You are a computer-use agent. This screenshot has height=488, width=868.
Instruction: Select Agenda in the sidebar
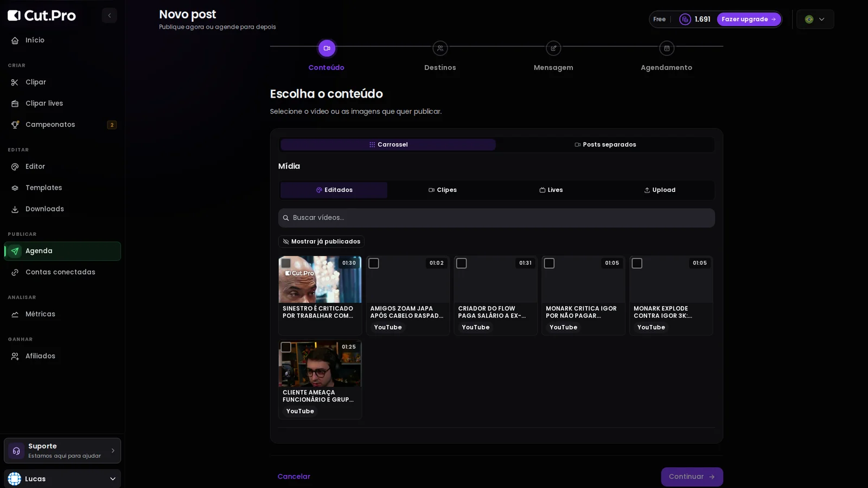click(62, 251)
